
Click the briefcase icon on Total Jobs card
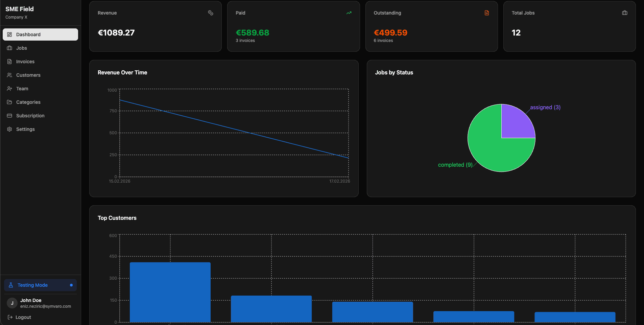(x=624, y=13)
